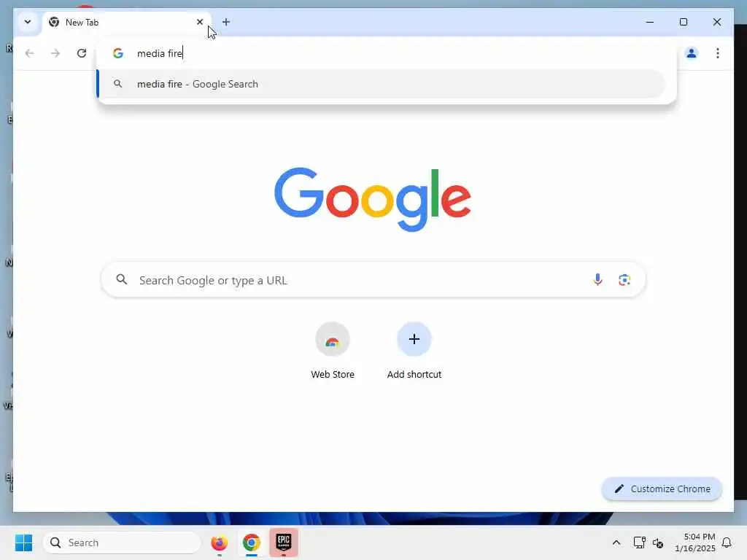Click the Reload page icon
The image size is (747, 560).
82,52
